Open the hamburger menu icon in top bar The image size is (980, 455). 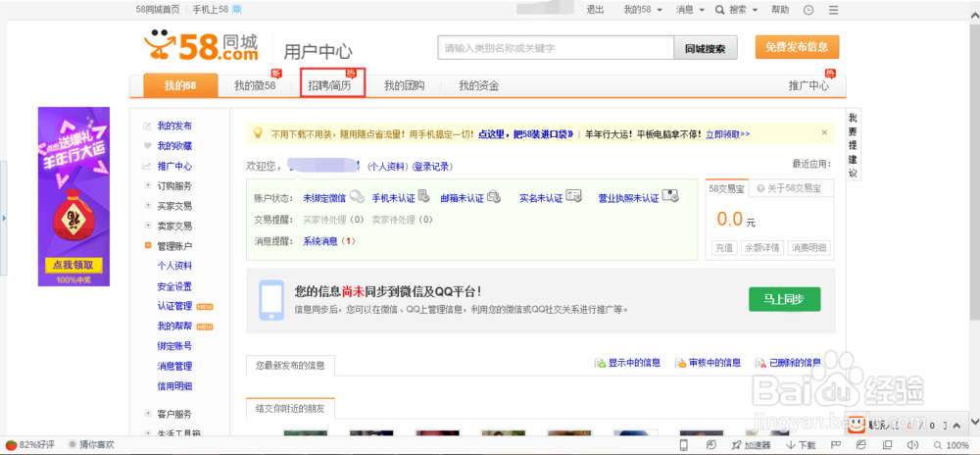click(833, 10)
